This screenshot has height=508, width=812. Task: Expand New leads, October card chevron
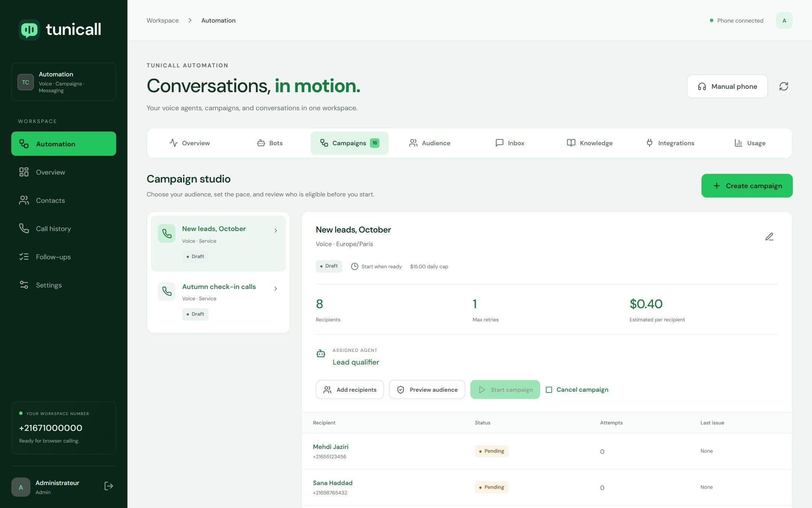(x=276, y=231)
